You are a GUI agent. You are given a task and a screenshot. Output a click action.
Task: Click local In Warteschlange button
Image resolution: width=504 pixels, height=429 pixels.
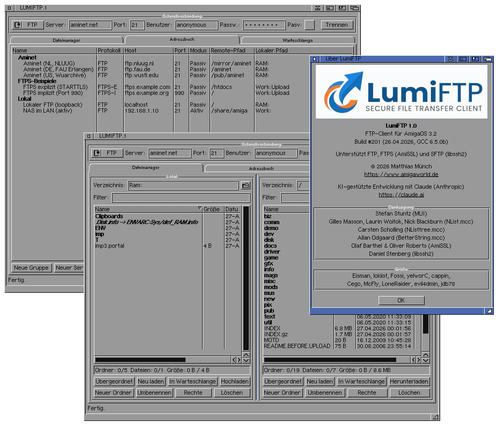[192, 381]
